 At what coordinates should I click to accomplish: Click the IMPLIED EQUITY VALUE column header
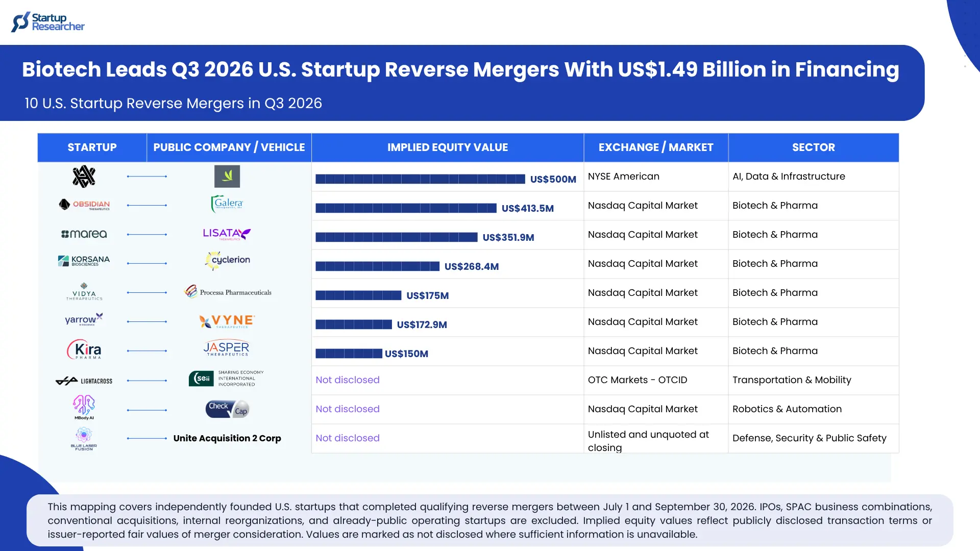coord(448,147)
